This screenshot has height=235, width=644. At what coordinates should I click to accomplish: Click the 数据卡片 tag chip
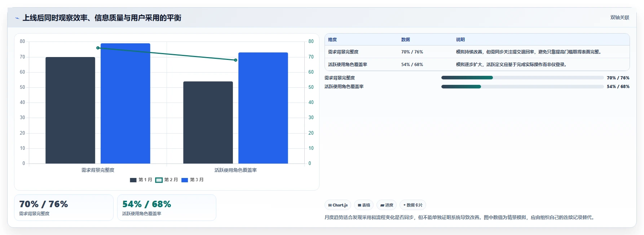(413, 205)
